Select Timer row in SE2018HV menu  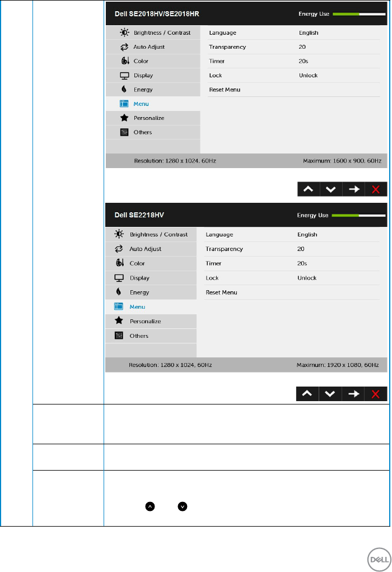(x=294, y=61)
